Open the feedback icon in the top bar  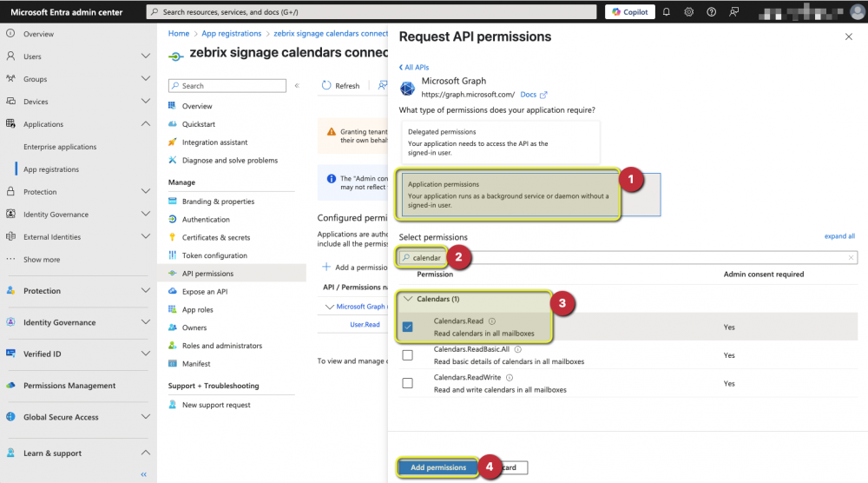(734, 11)
